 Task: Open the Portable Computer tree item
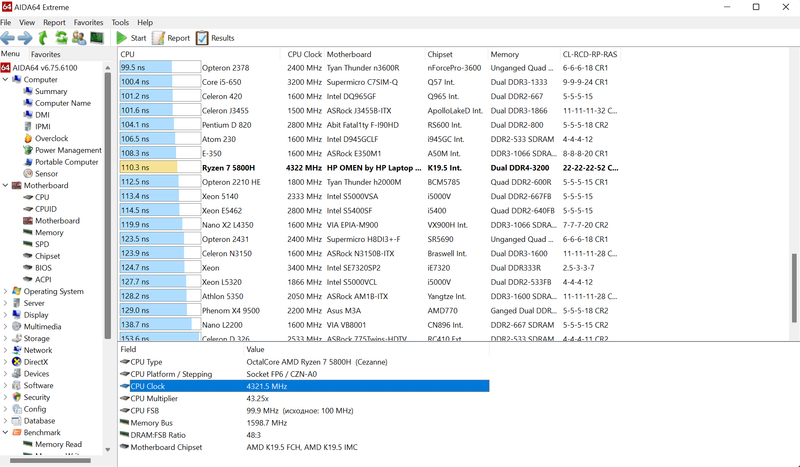click(60, 162)
